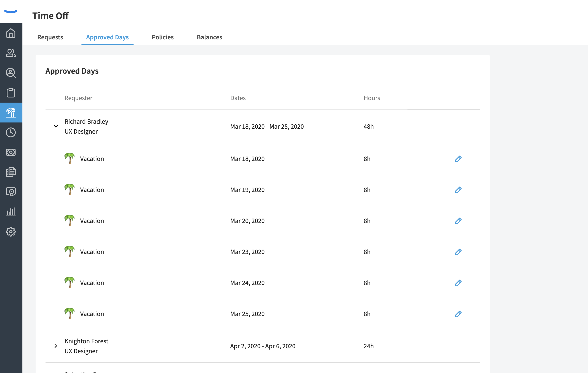Open the bar chart reports icon

[x=11, y=212]
